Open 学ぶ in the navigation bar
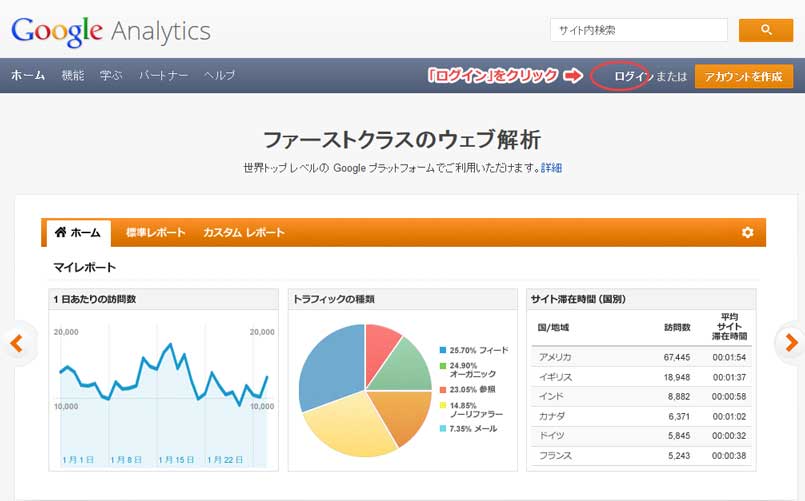The width and height of the screenshot is (805, 501). coord(111,75)
